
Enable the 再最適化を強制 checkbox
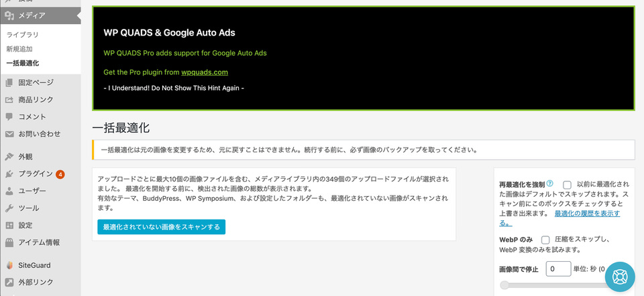pyautogui.click(x=568, y=185)
